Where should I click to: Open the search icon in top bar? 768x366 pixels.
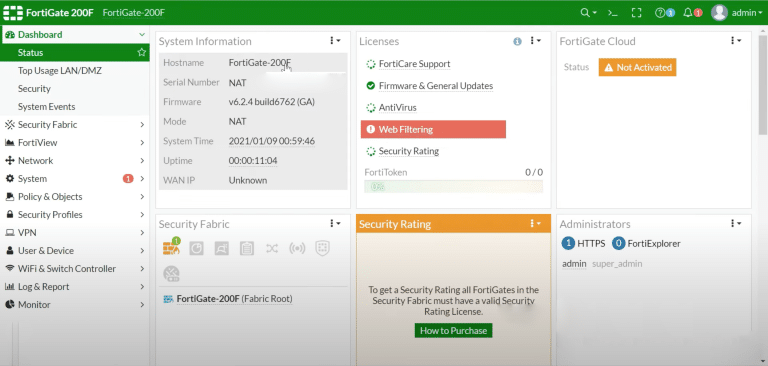(588, 13)
